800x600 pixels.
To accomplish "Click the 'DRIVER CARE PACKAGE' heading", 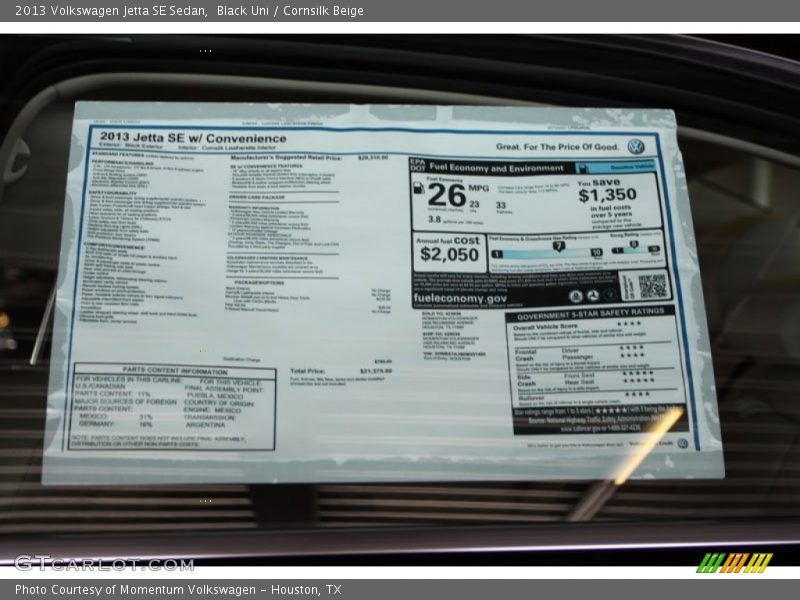I will click(257, 197).
